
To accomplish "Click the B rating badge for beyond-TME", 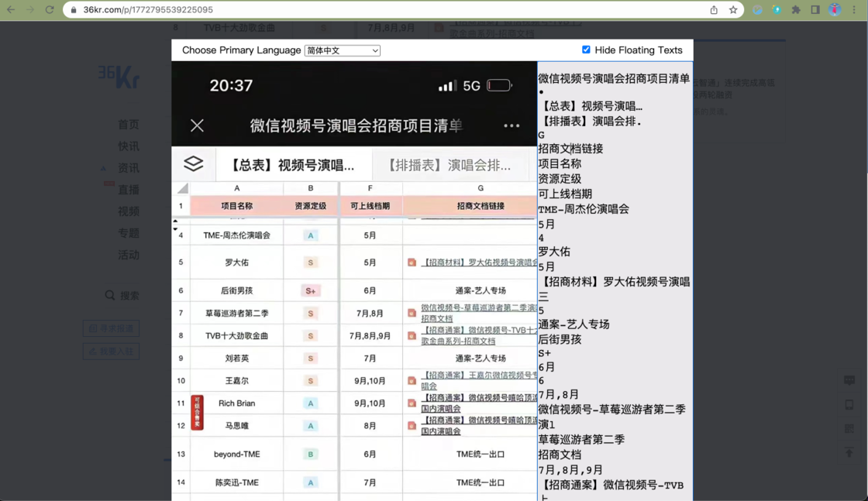I will (x=311, y=454).
